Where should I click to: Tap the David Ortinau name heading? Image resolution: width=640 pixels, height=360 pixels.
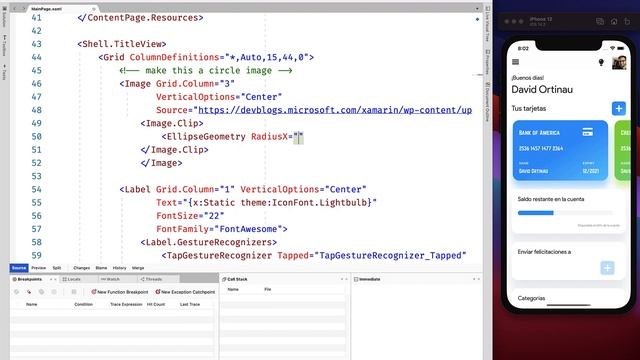click(542, 89)
